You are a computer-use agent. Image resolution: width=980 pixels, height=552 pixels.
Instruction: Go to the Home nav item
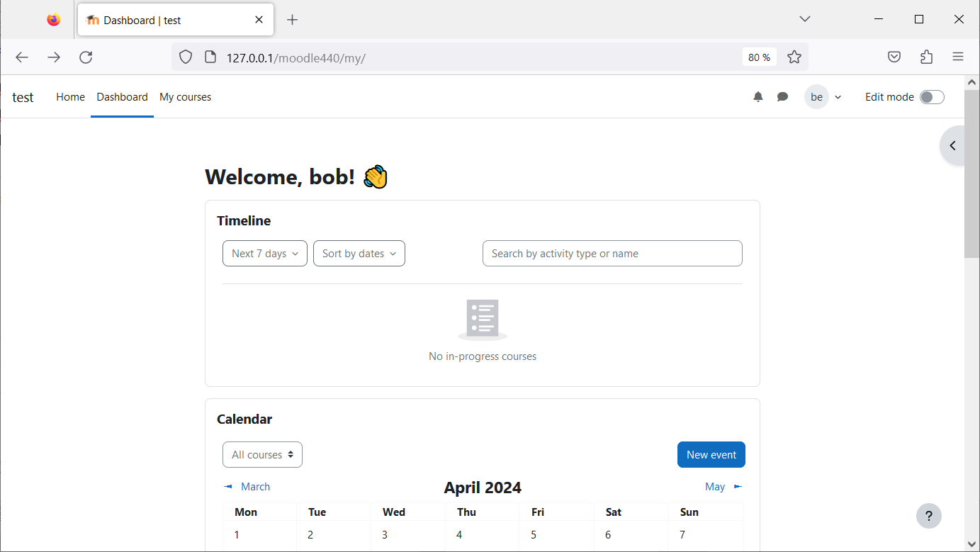pos(70,97)
